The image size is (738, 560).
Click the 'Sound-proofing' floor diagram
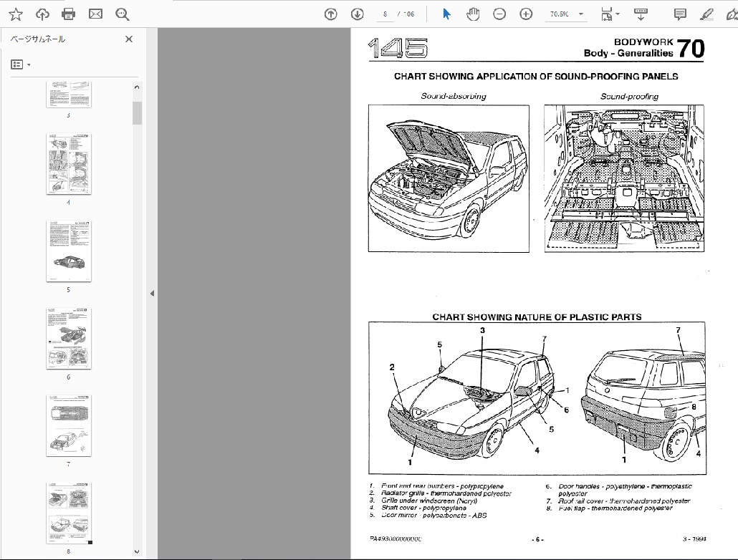coord(624,178)
